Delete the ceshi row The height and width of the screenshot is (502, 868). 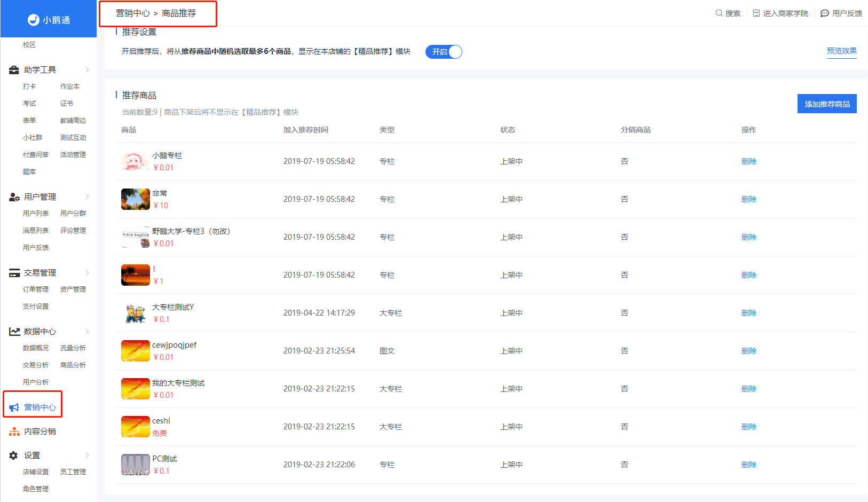click(749, 427)
